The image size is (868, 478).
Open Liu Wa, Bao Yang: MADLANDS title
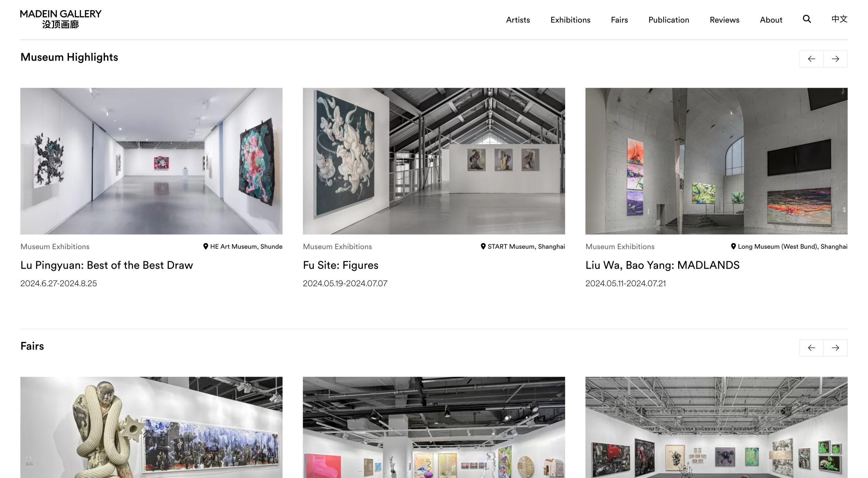tap(662, 265)
